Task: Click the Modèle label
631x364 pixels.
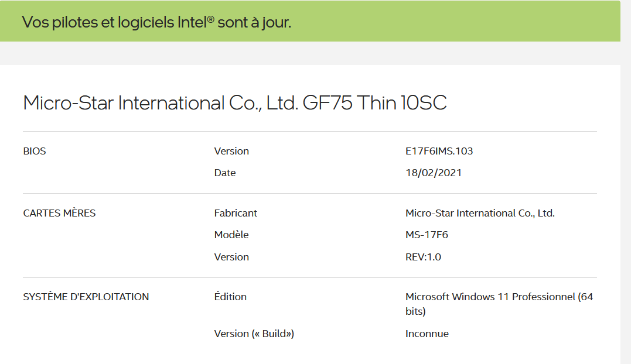Action: 231,235
